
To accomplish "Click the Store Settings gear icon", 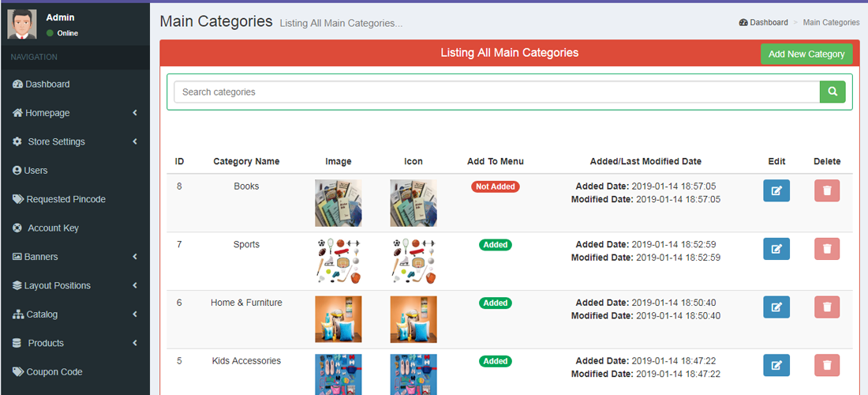I will (17, 142).
